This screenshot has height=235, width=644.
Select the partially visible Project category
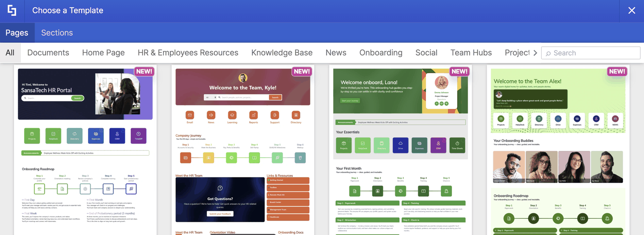point(517,53)
